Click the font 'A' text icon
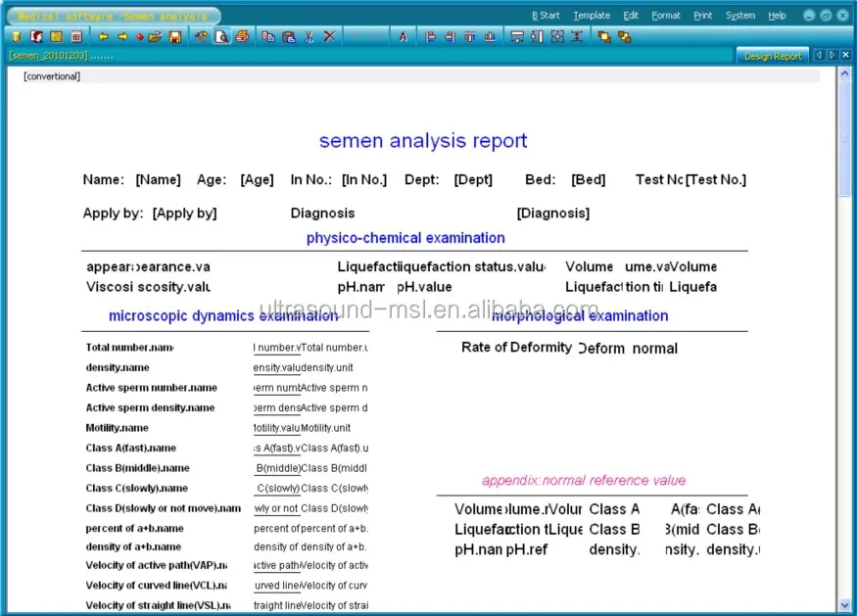857x616 pixels. pos(403,36)
